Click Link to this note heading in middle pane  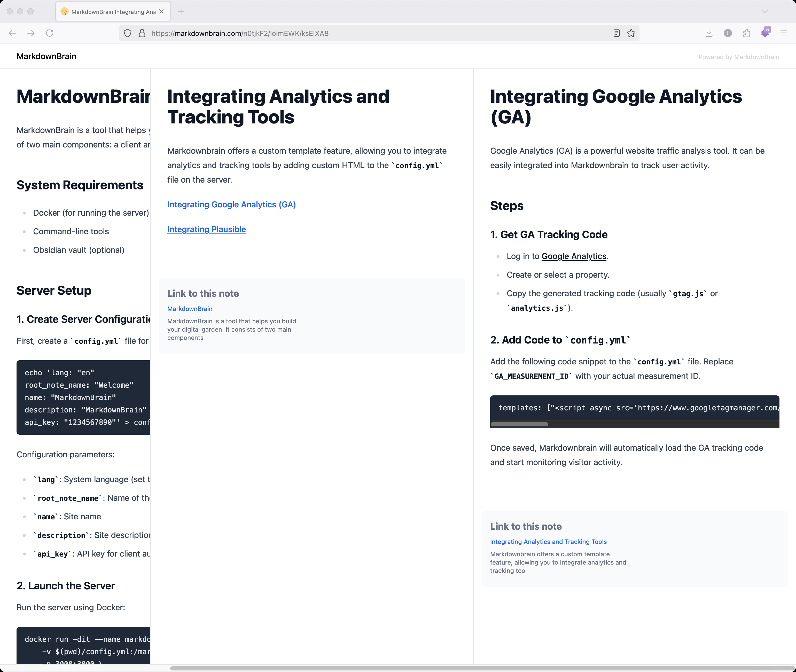tap(203, 293)
